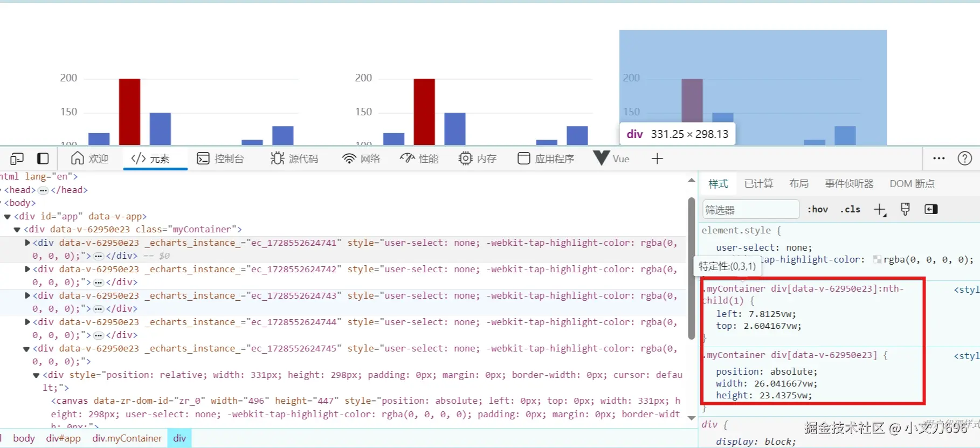This screenshot has height=448, width=980.
Task: Click the DOM tree scrollbar up arrow
Action: click(692, 181)
